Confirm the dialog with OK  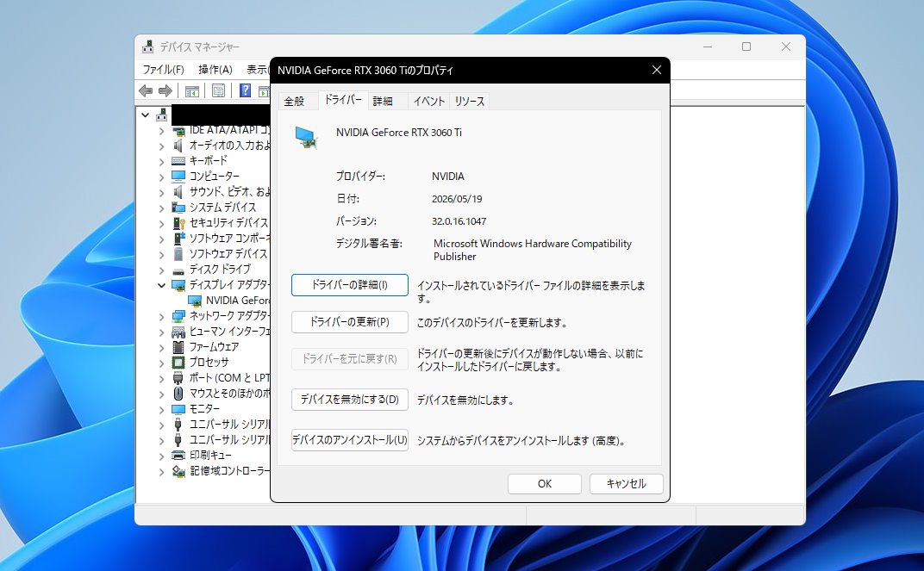[x=545, y=484]
